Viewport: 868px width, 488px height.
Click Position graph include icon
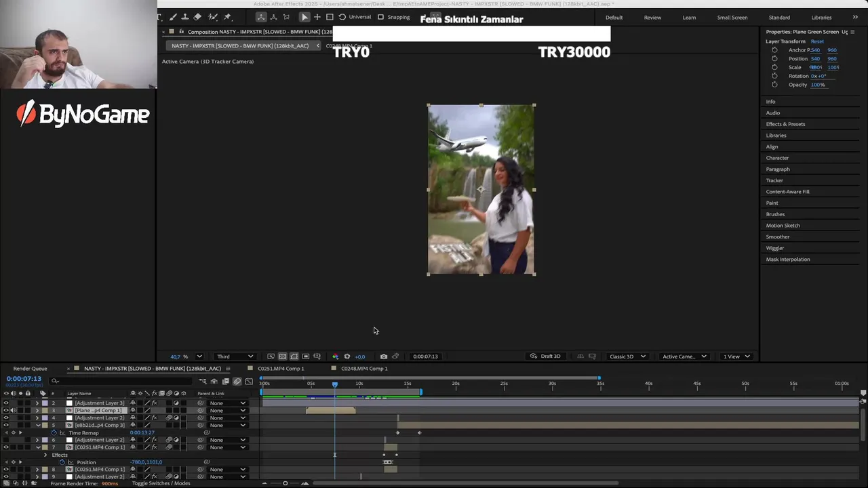71,462
